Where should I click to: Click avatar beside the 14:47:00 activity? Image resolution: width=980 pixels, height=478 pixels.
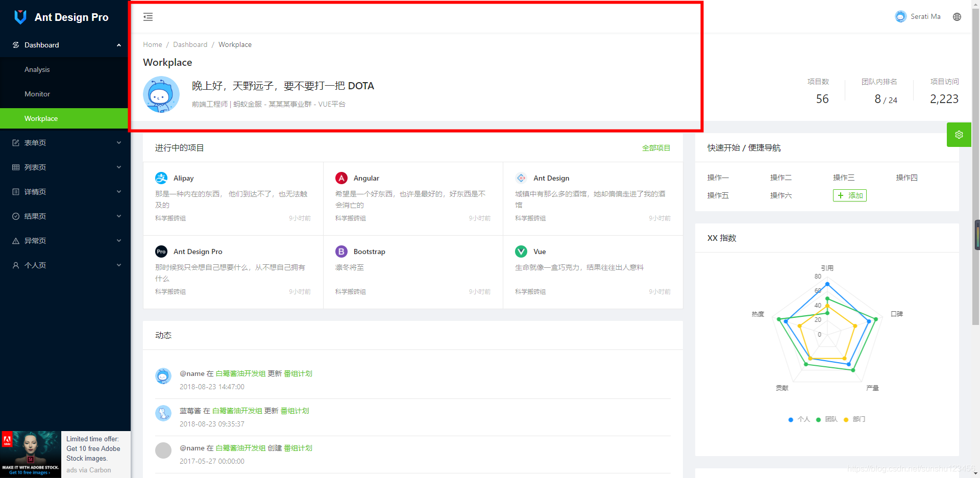tap(163, 376)
